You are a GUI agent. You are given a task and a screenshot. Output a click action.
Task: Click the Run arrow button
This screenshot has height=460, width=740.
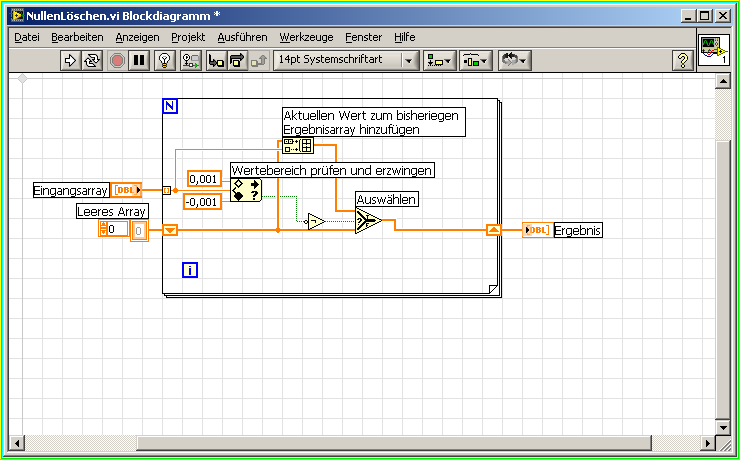pyautogui.click(x=70, y=60)
